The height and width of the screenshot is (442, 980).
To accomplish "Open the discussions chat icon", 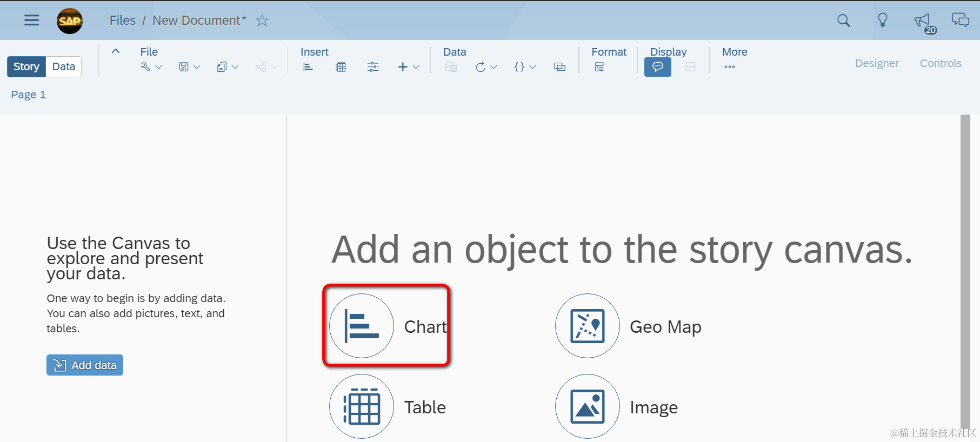I will point(961,21).
